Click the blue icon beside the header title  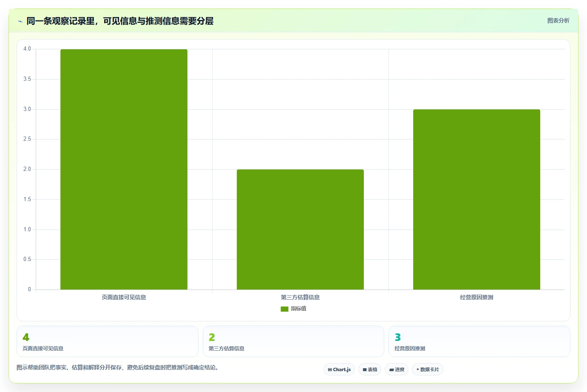20,21
